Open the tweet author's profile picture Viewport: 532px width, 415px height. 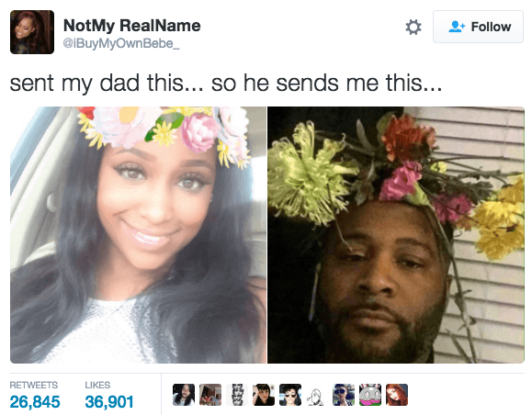pos(32,32)
